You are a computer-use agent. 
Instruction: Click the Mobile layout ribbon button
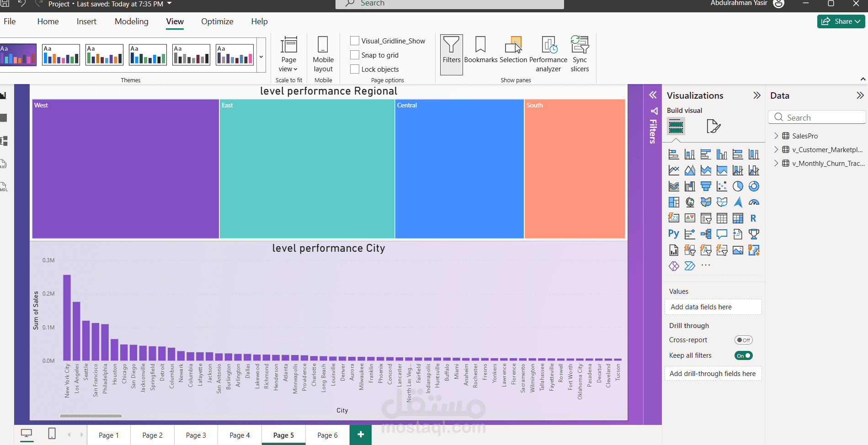[323, 54]
